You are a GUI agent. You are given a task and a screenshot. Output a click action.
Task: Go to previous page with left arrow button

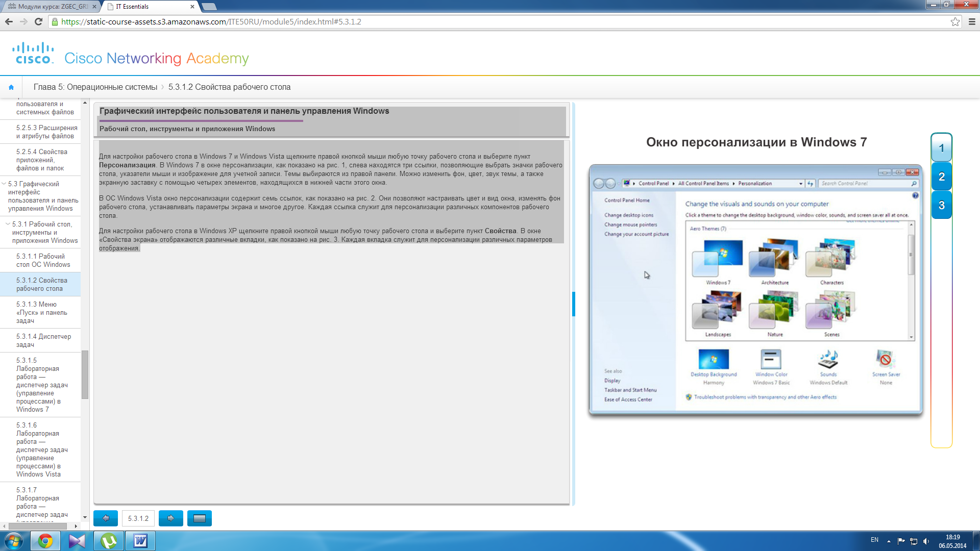106,518
